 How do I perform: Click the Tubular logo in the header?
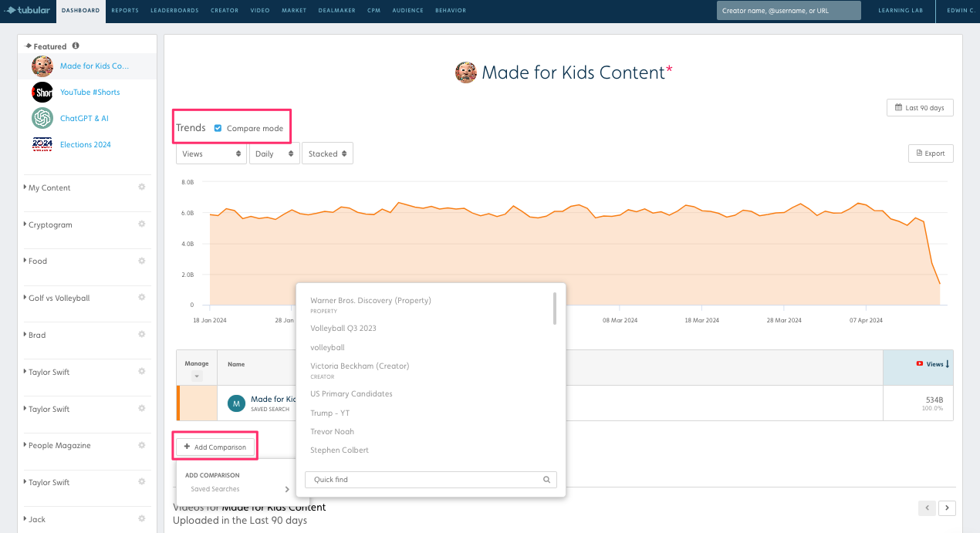pos(29,11)
